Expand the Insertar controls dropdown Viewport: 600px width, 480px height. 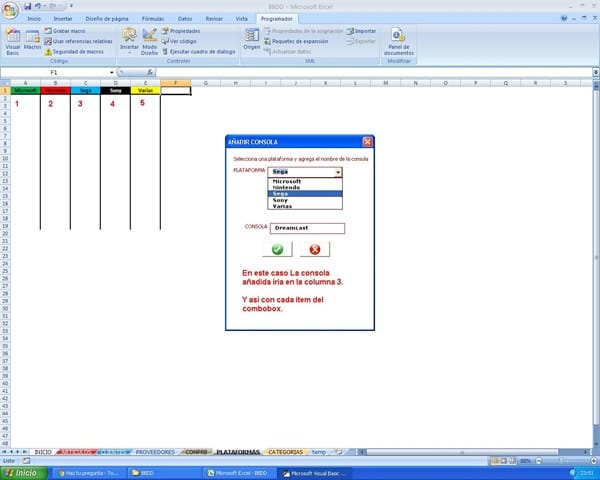129,53
